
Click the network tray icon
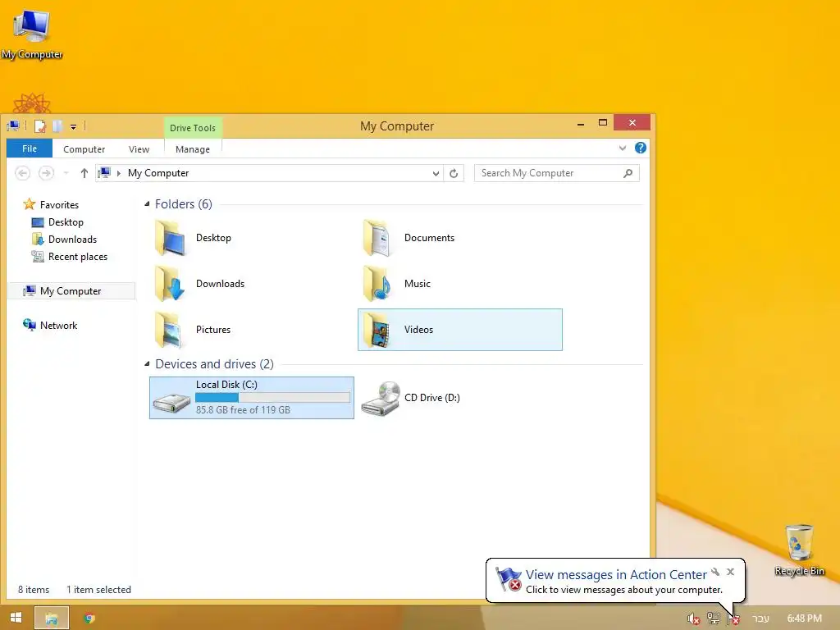[x=714, y=619]
